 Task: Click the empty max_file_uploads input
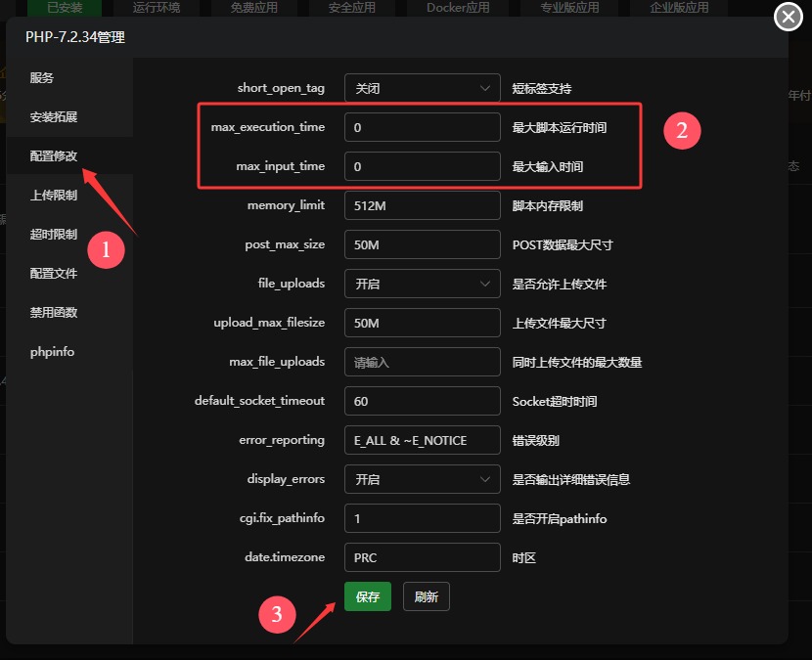point(422,362)
